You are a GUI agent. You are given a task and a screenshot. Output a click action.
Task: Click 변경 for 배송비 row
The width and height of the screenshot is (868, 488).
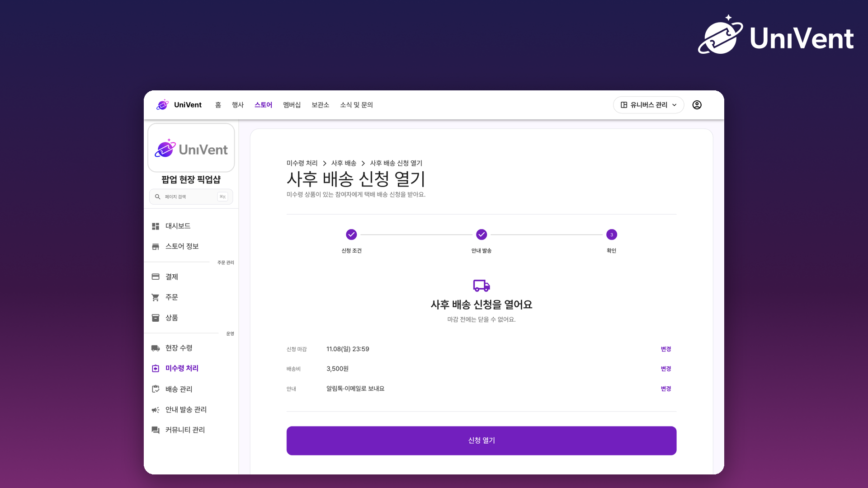click(x=666, y=369)
